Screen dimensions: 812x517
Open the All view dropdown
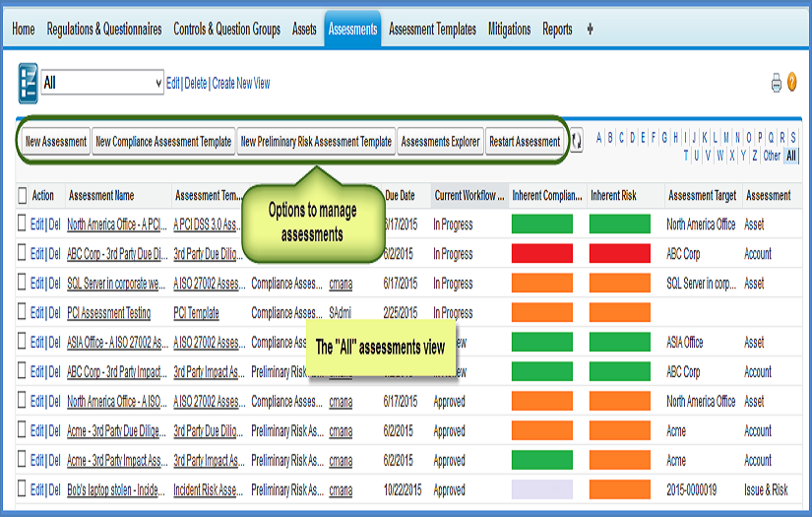pos(102,83)
